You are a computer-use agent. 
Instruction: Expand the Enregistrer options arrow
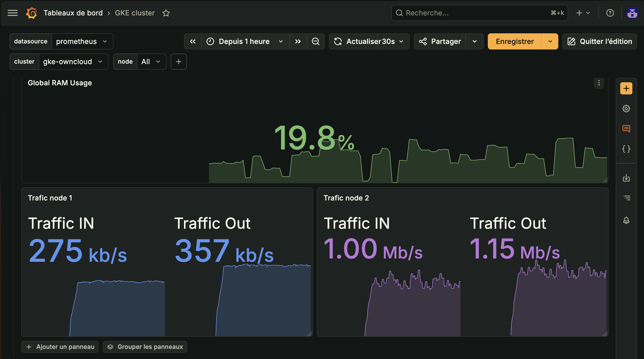(550, 41)
